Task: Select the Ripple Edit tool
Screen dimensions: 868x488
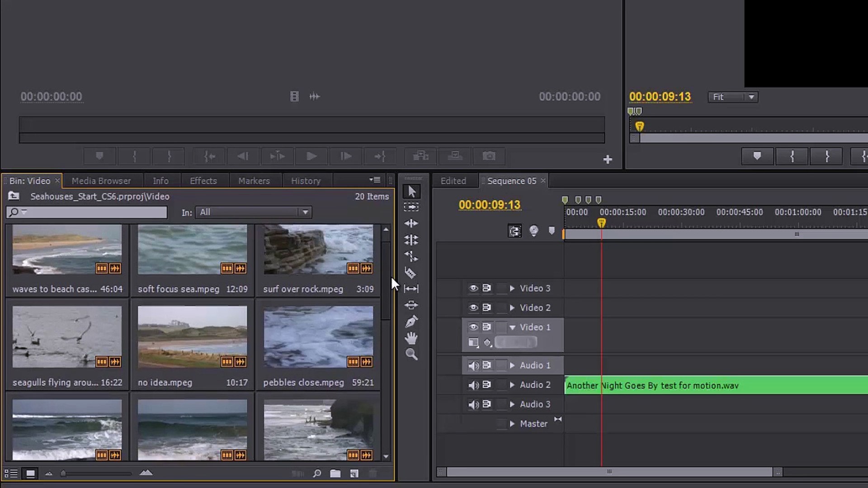Action: coord(411,223)
